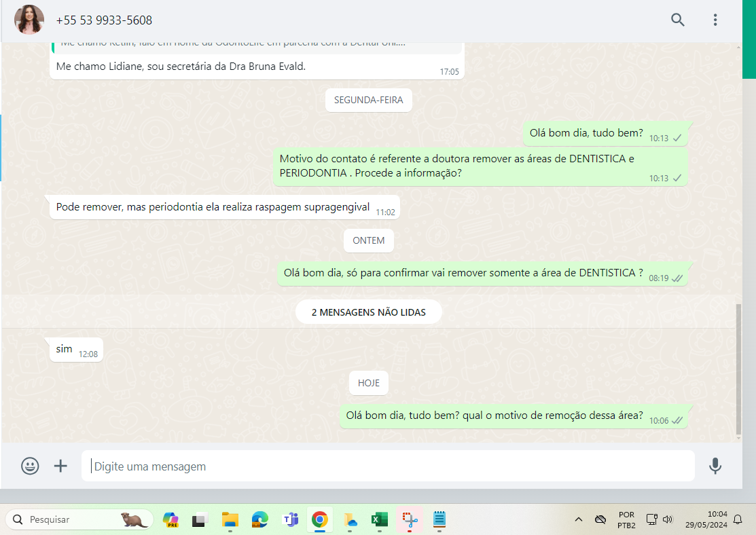This screenshot has height=535, width=756.
Task: Open the OneDrive folder taskbar icon
Action: (x=350, y=519)
